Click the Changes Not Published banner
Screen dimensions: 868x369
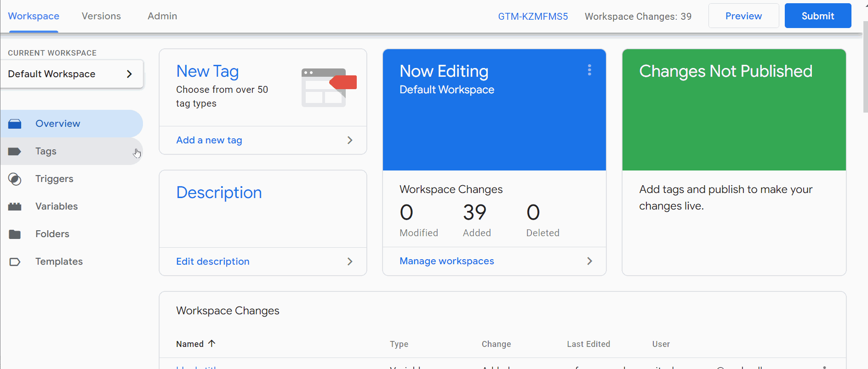pyautogui.click(x=734, y=110)
